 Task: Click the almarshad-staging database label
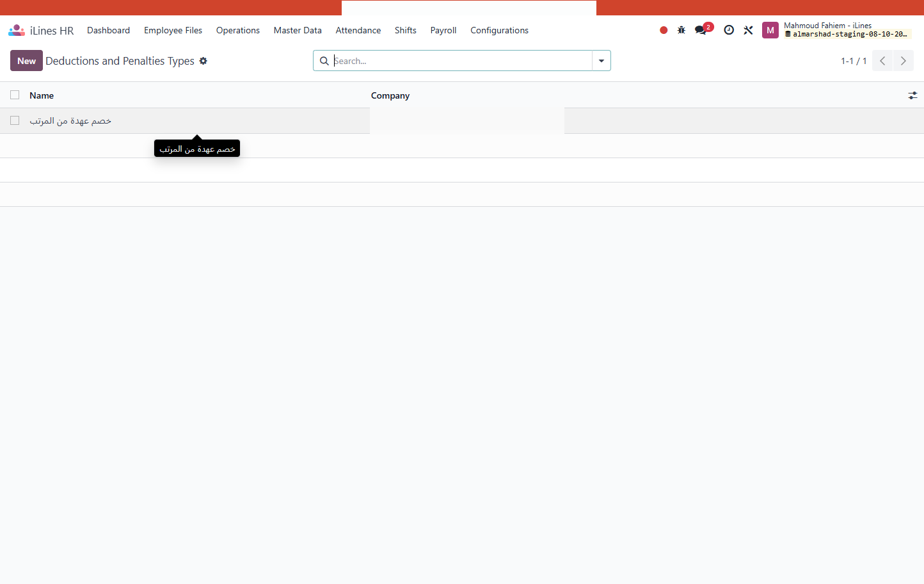[x=847, y=35]
